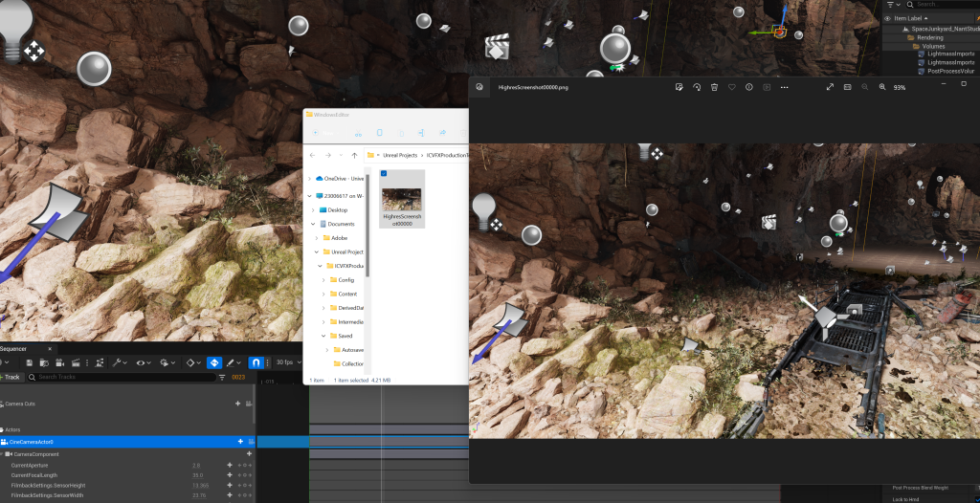Click the Actors folder row in Sequencer
Image resolution: width=980 pixels, height=503 pixels.
127,430
